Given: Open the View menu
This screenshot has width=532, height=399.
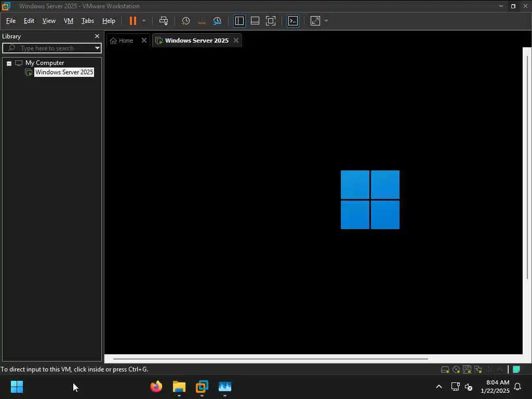Looking at the screenshot, I should [x=49, y=21].
